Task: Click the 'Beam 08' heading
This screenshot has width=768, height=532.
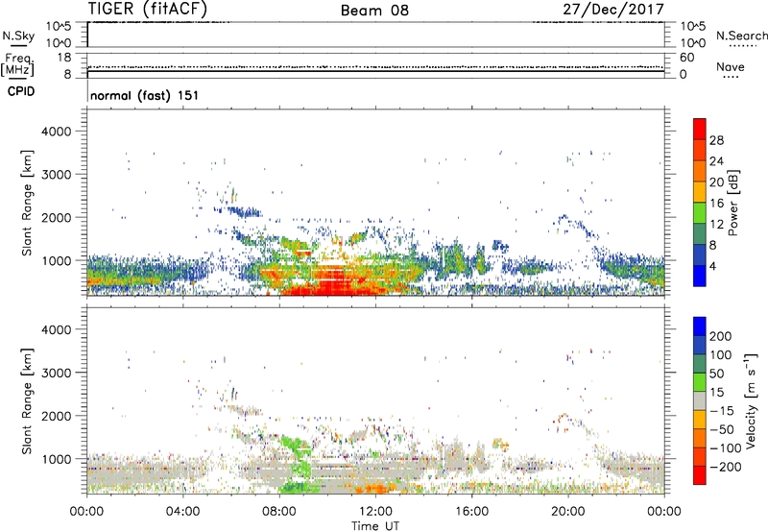Action: point(374,11)
